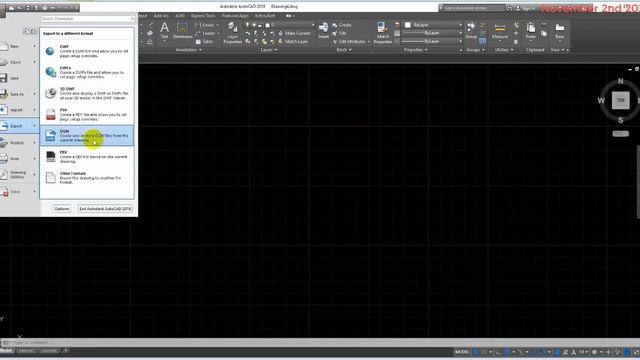Click the N compass direction on ViewCube
Image resolution: width=640 pixels, height=360 pixels.
coord(620,81)
